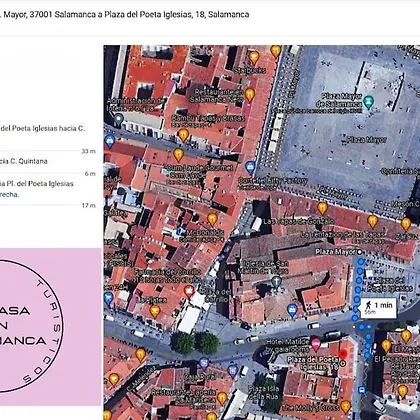Select the La Platea restaurant pin
Image resolution: width=420 pixels, height=420 pixels.
[155, 311]
